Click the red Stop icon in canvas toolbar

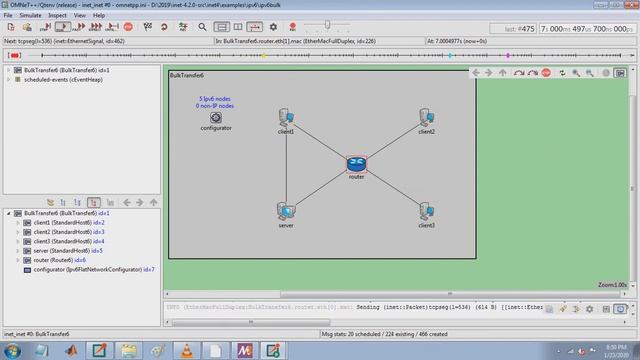[546, 73]
